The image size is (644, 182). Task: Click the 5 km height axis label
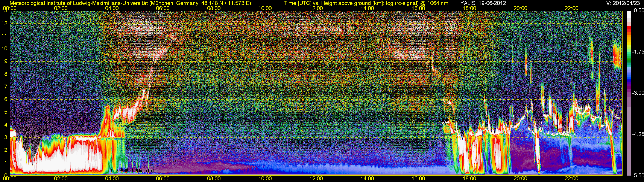6,112
